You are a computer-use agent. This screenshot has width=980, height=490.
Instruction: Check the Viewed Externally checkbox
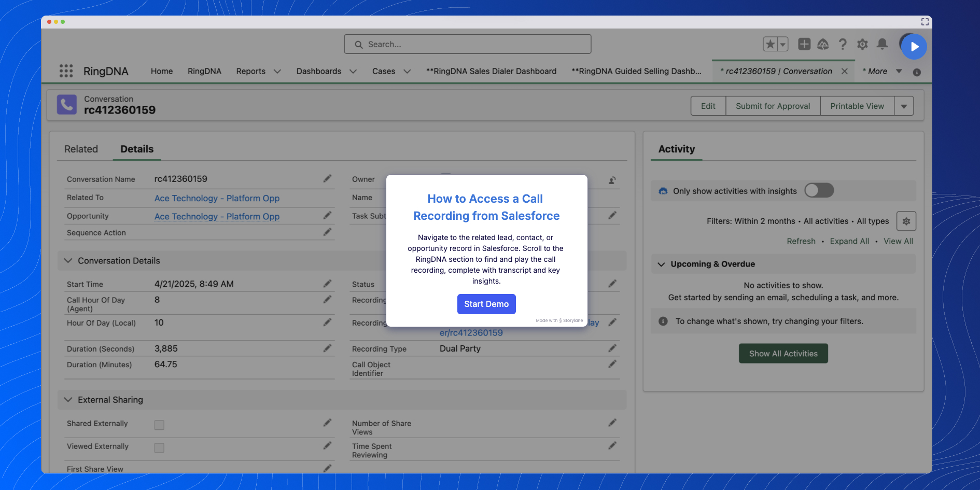[159, 447]
